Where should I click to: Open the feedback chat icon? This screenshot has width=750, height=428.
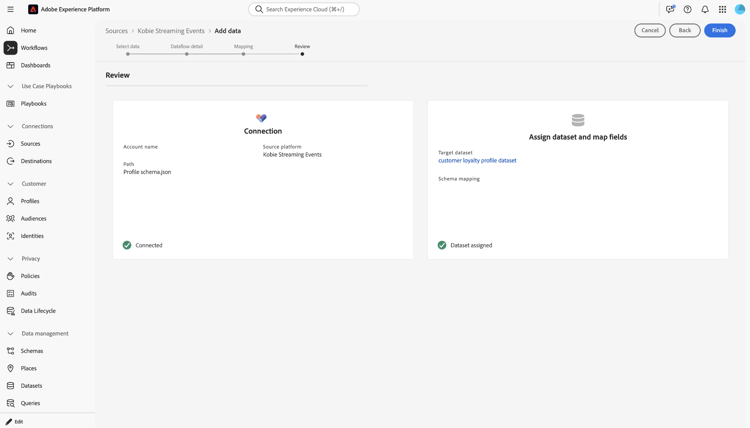[x=670, y=9]
